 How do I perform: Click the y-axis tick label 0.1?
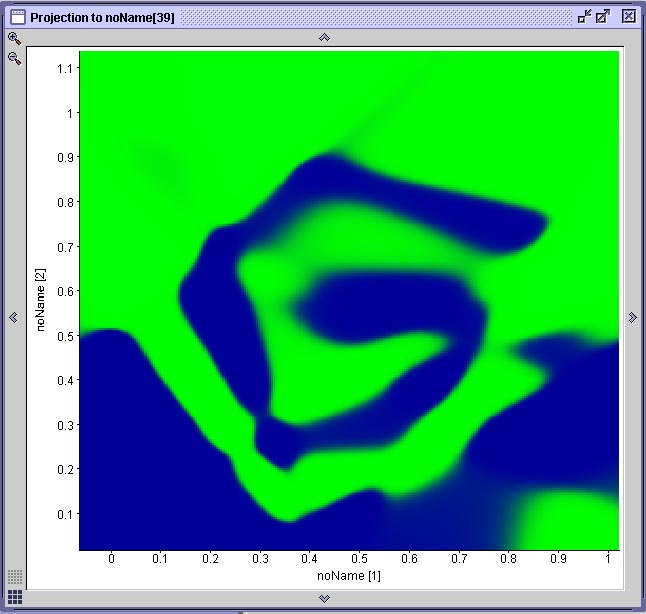65,514
